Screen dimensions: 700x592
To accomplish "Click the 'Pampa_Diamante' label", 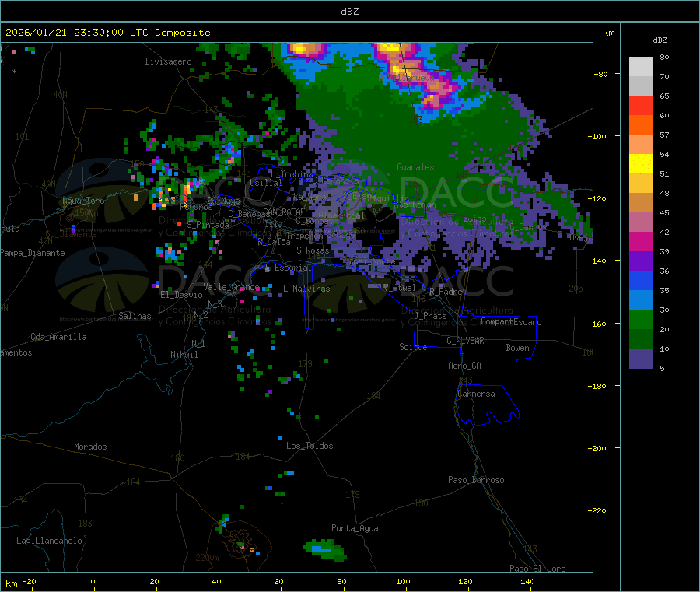I will click(33, 253).
